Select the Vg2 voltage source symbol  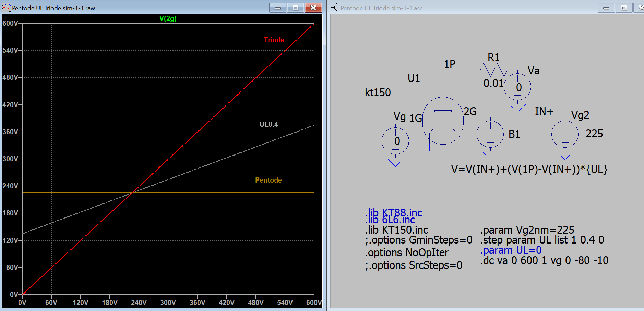point(565,134)
